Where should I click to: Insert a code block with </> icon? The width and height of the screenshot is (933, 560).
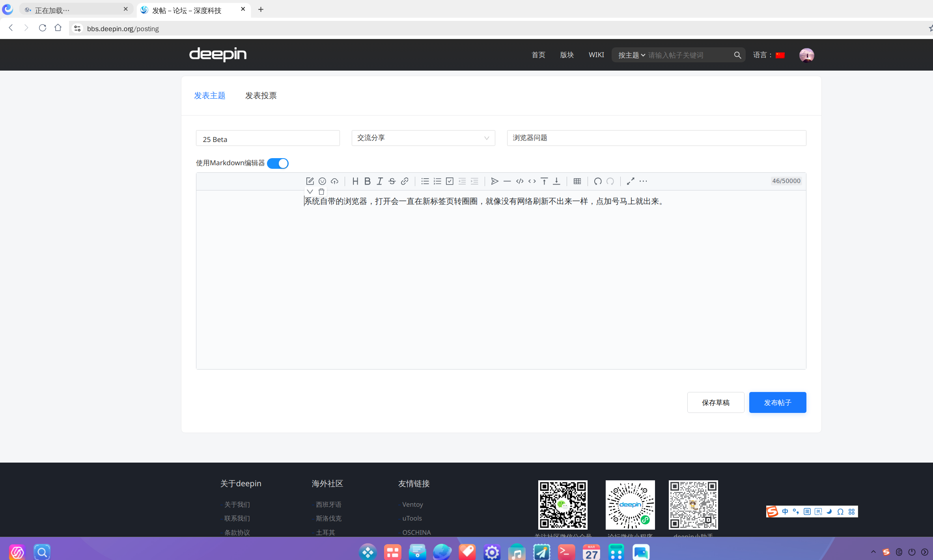pos(520,181)
